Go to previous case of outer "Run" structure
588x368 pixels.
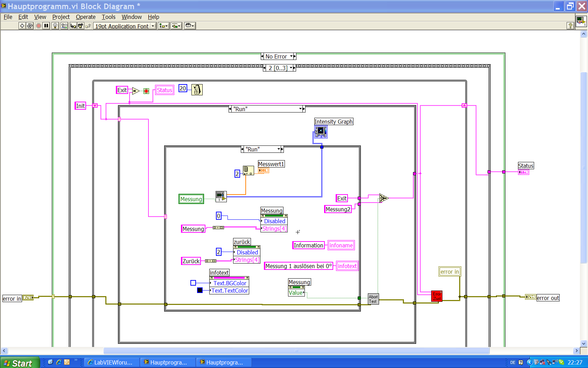[x=230, y=109]
